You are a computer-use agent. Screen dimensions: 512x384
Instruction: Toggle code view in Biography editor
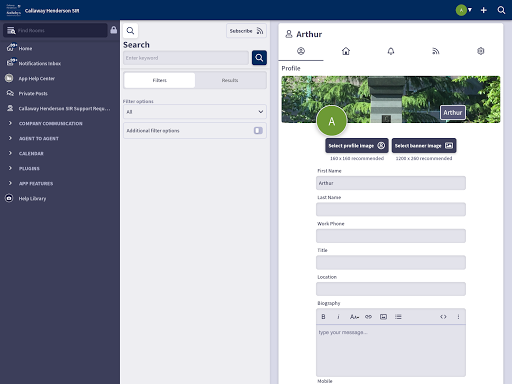[x=443, y=317]
